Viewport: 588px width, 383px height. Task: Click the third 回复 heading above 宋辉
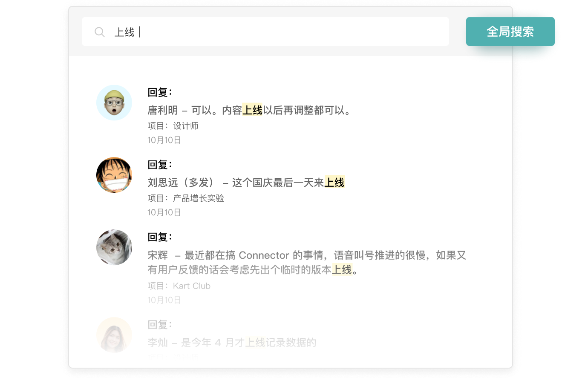click(x=160, y=237)
